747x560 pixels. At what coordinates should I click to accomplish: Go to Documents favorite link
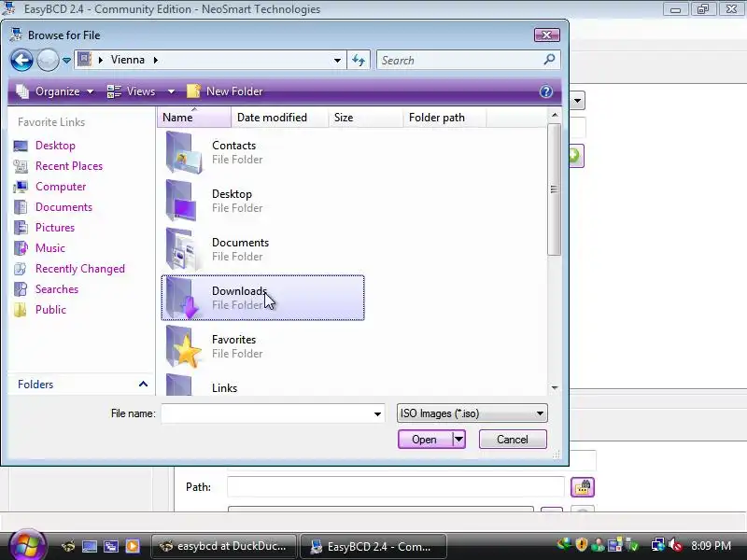coord(63,207)
